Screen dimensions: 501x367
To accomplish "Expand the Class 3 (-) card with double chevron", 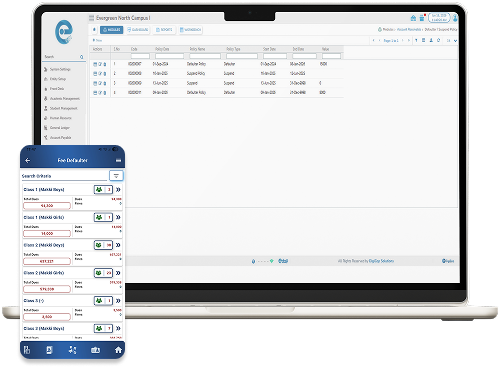I will pos(118,301).
